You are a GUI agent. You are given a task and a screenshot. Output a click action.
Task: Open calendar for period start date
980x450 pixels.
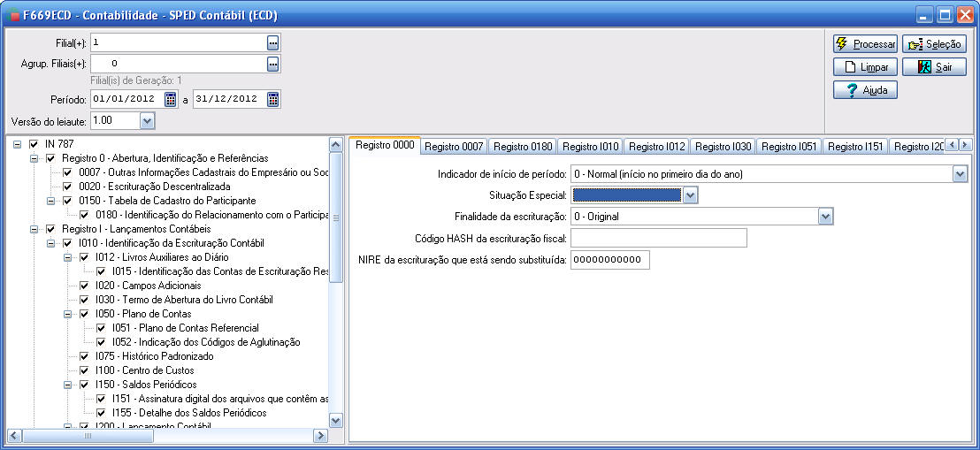(x=171, y=99)
